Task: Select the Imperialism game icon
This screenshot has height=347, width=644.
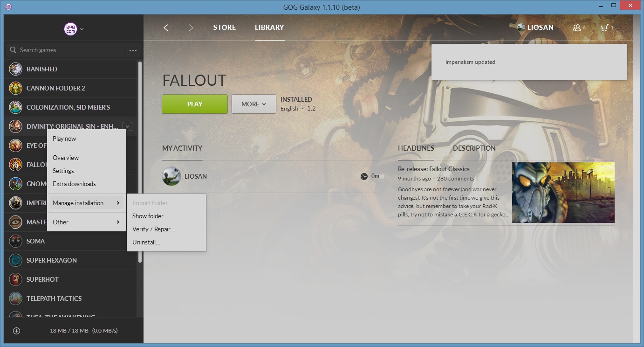Action: 15,203
